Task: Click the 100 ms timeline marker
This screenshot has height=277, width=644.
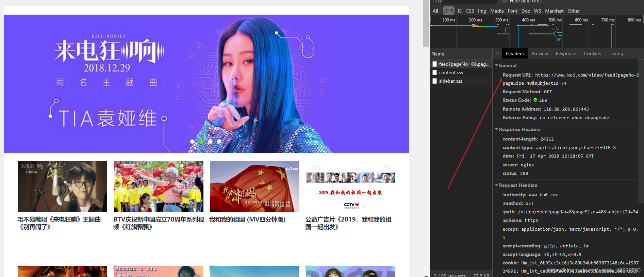Action: click(449, 20)
